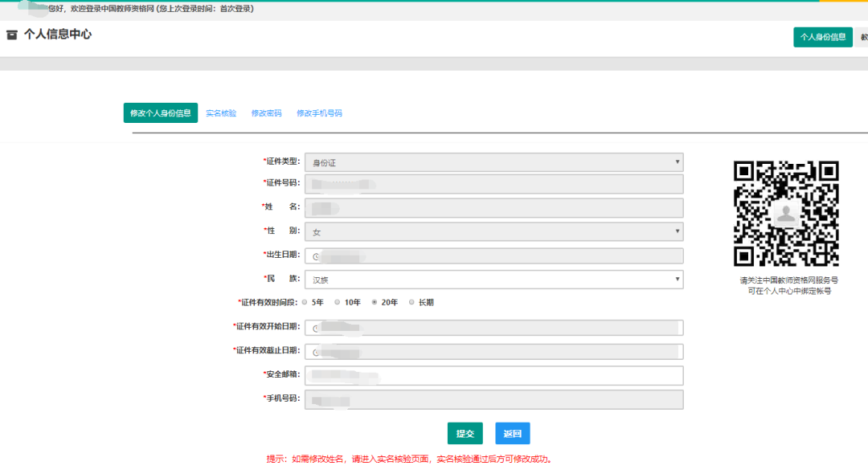Click the 个人信息中心 header icon
Viewport: 868px width, 474px height.
(x=11, y=35)
